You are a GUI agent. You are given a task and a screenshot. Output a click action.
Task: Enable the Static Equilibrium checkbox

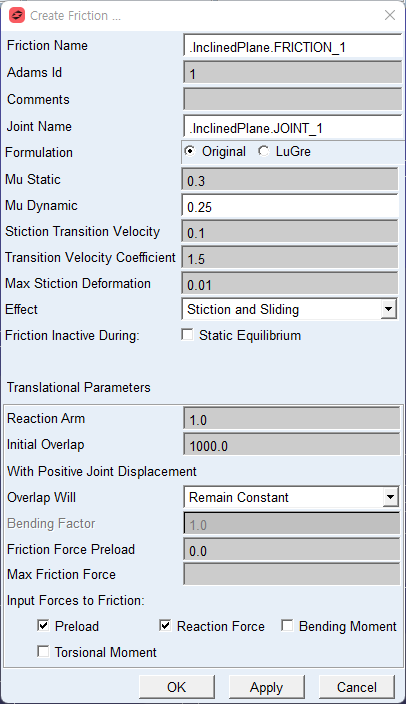pos(187,335)
